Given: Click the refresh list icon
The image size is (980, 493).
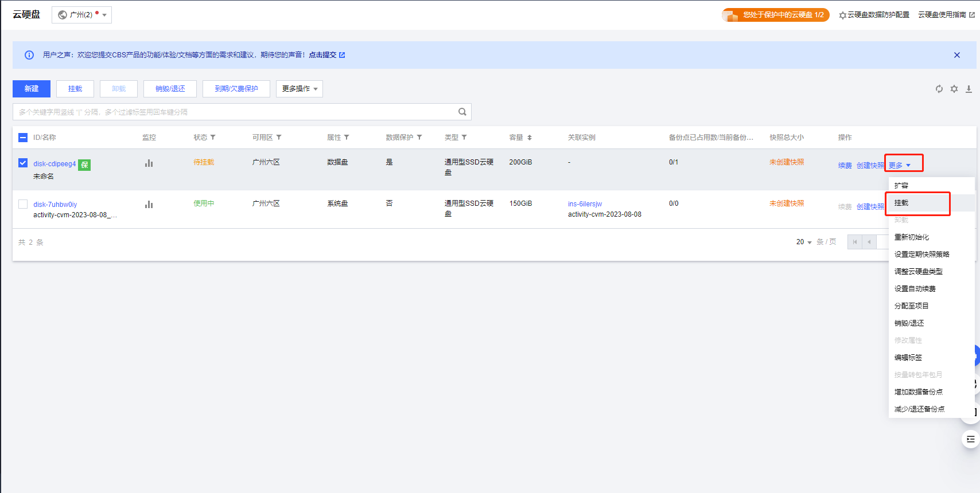Looking at the screenshot, I should pos(939,89).
